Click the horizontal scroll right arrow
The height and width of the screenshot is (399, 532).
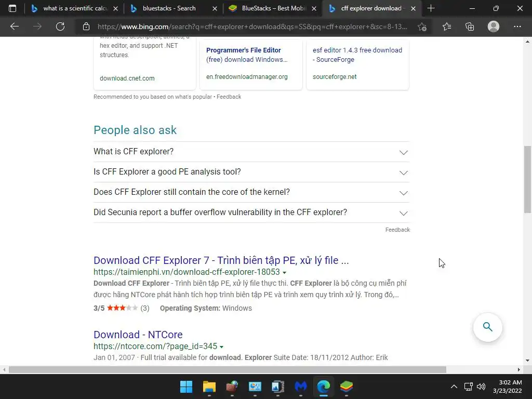point(519,369)
